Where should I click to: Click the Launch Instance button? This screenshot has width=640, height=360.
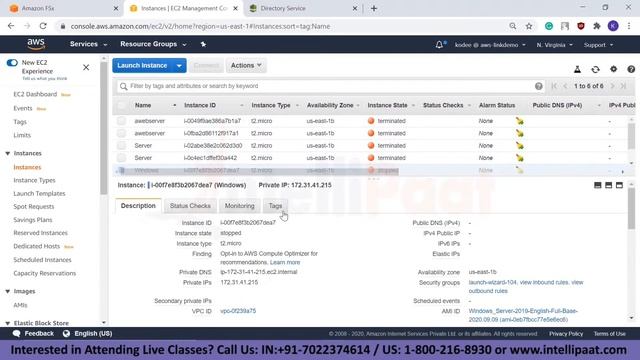pyautogui.click(x=142, y=66)
